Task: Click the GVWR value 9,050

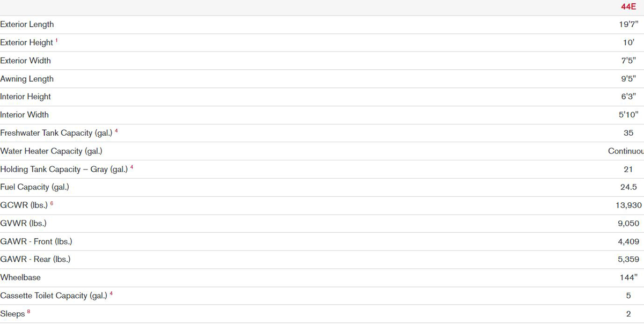Action: (628, 223)
